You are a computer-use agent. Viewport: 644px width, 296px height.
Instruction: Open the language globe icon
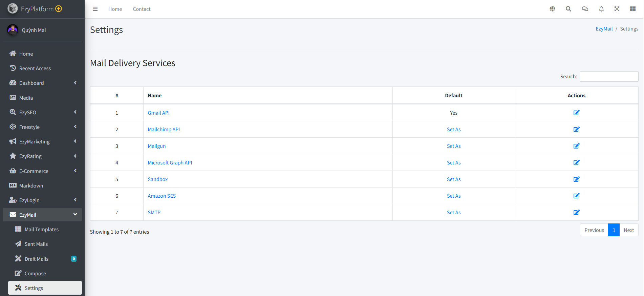(x=552, y=9)
